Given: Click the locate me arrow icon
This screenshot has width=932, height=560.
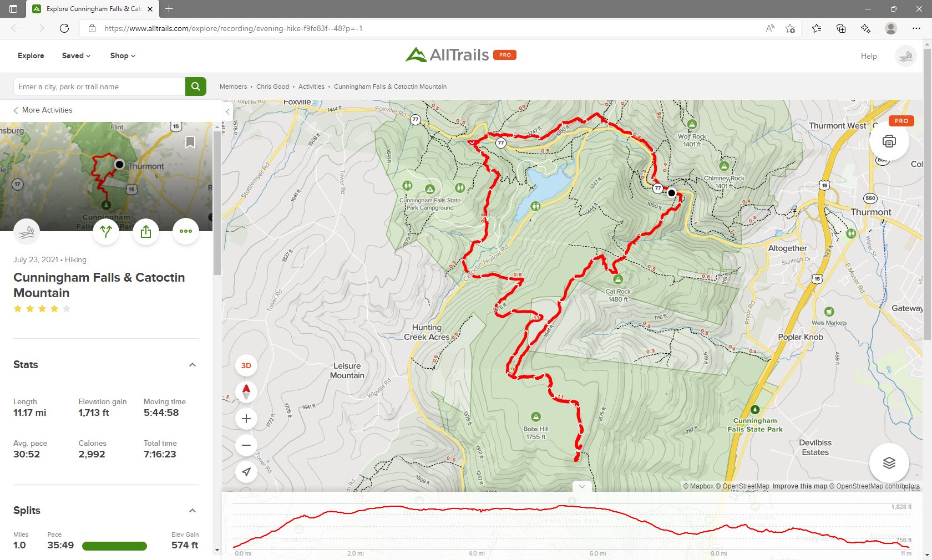Looking at the screenshot, I should click(x=246, y=472).
